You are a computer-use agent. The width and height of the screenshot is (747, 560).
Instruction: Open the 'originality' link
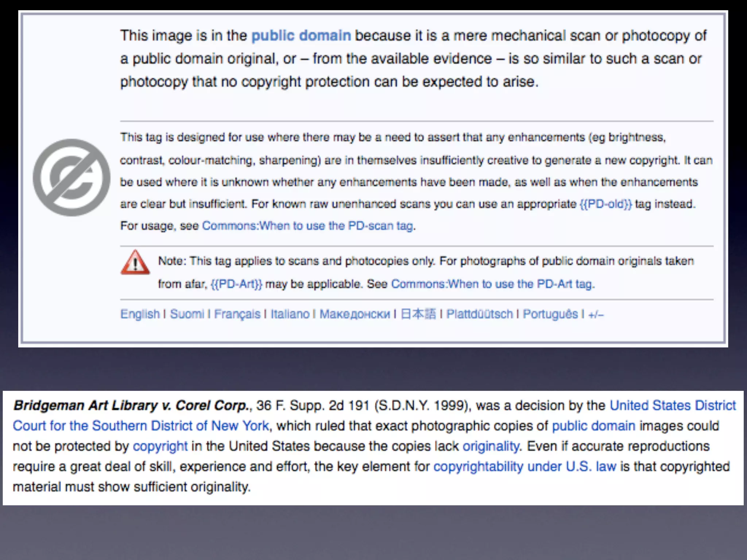491,446
